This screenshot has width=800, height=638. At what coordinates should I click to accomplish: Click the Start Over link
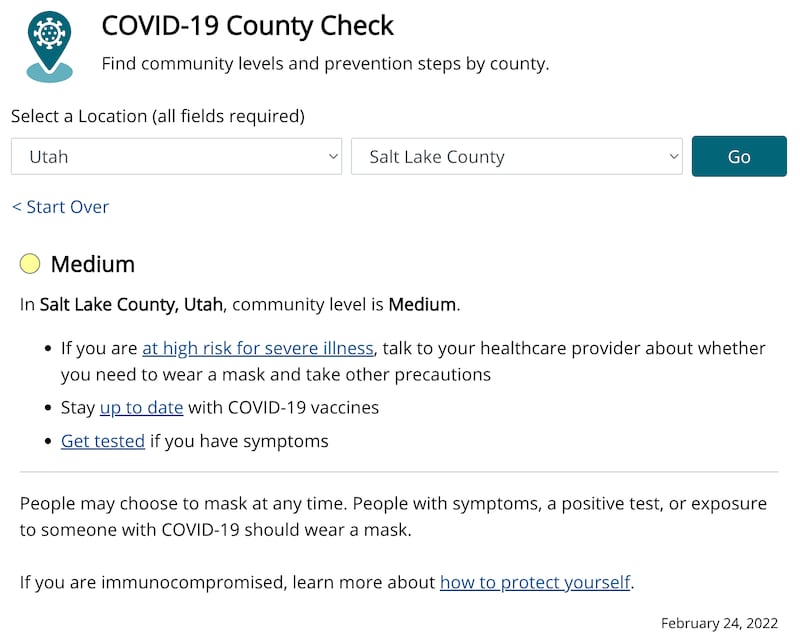pos(60,207)
